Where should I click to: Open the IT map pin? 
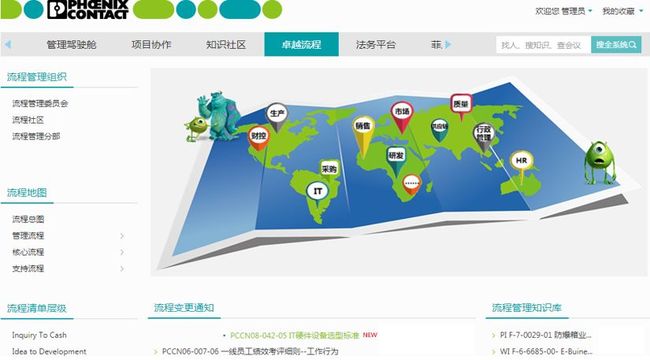coord(318,192)
